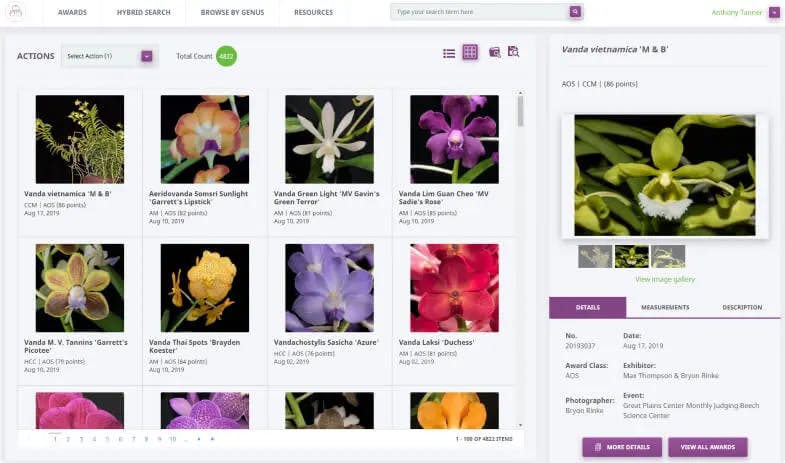Open Vandachostylis Sasicha 'Azure' thumbnail
785x463 pixels.
tap(329, 288)
